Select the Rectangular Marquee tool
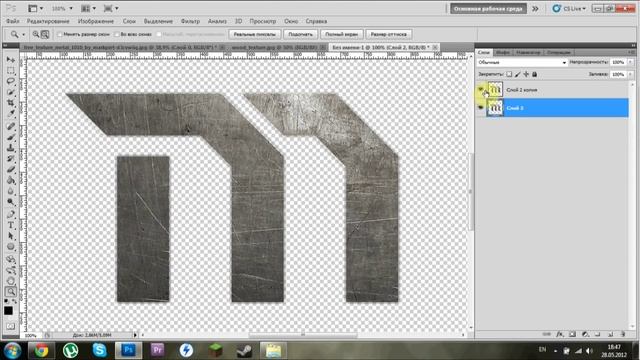This screenshot has height=360, width=640. click(10, 71)
